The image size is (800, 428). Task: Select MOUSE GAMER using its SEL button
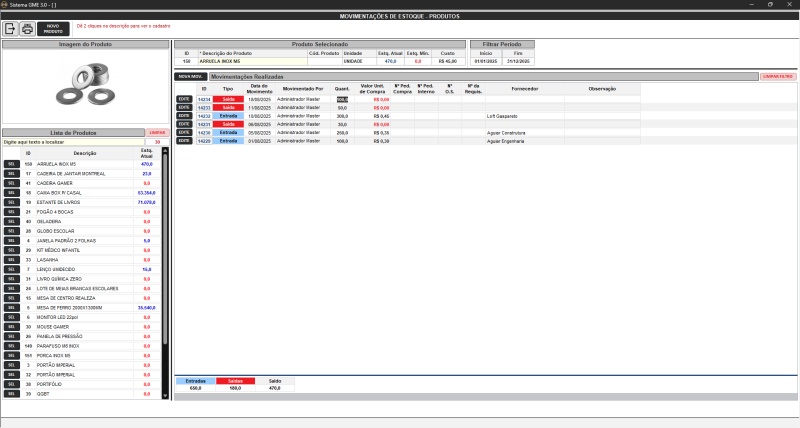(11, 326)
